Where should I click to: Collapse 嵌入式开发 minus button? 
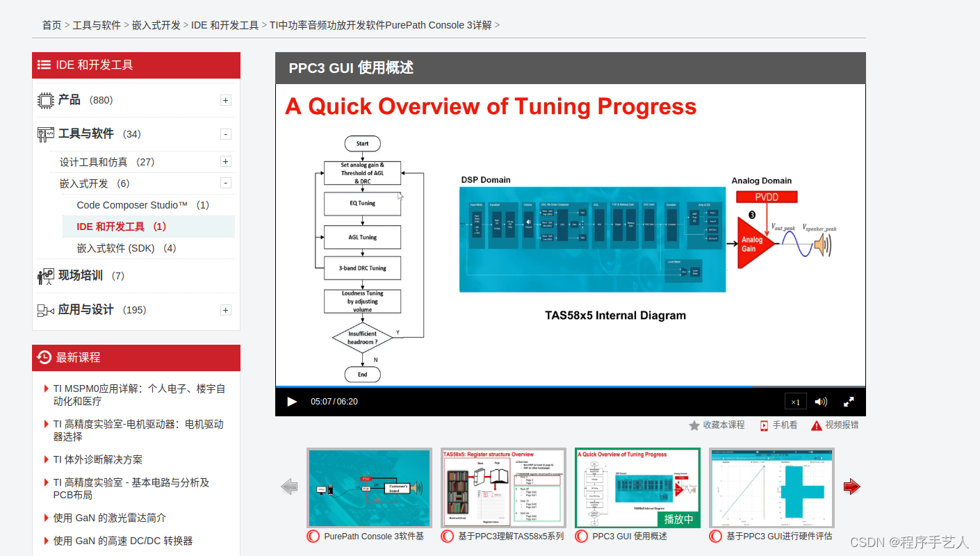point(226,183)
